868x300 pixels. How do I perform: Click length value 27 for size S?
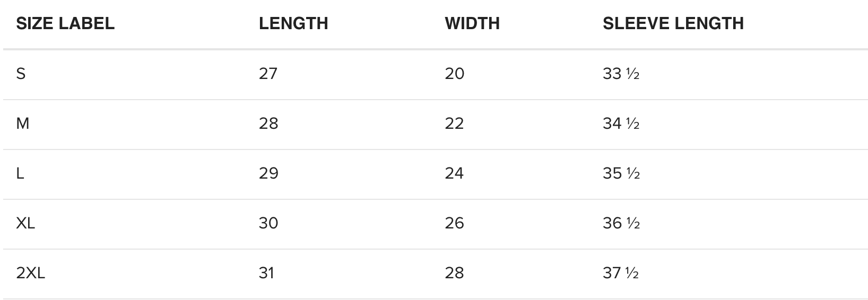tap(268, 73)
